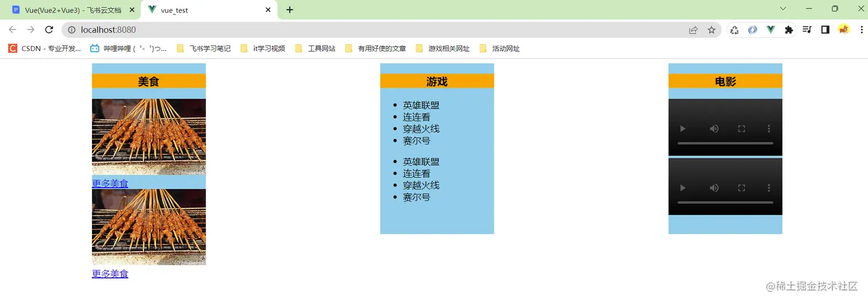Click 穿越火线 in the first game list

421,129
